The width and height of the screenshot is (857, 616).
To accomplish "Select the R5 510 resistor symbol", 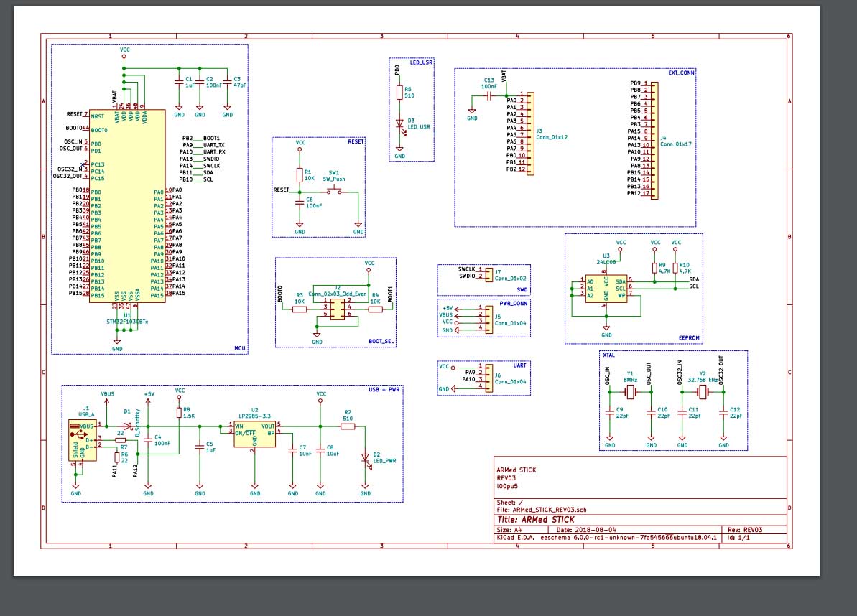I will pos(399,92).
